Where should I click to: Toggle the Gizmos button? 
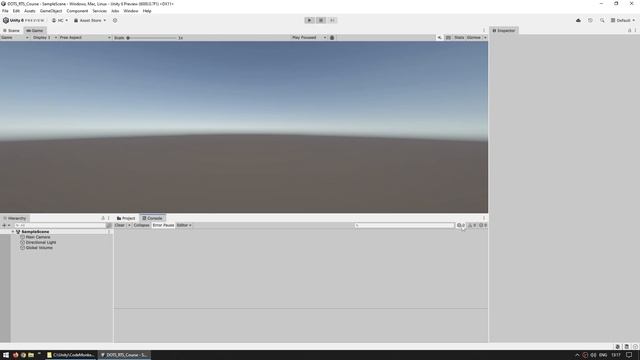click(x=473, y=38)
